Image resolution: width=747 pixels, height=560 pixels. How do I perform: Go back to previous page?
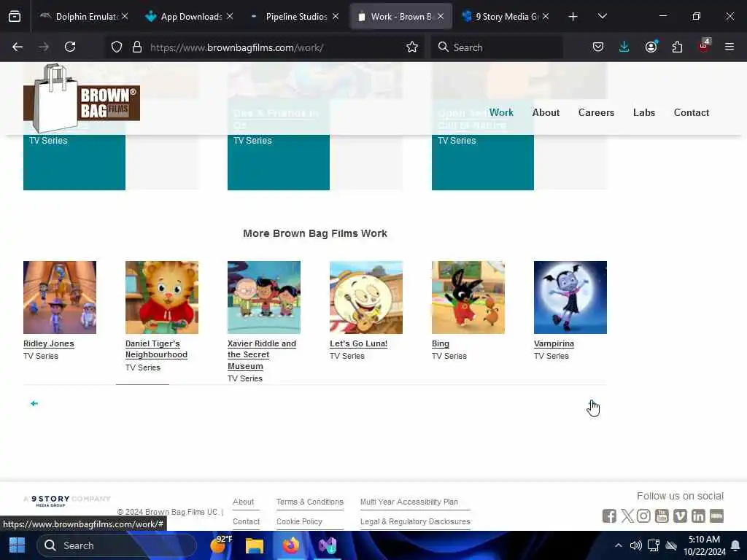(18, 47)
